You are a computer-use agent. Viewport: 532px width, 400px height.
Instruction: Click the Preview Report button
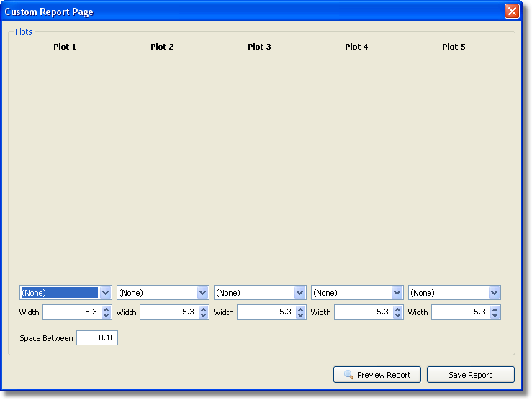click(x=377, y=375)
